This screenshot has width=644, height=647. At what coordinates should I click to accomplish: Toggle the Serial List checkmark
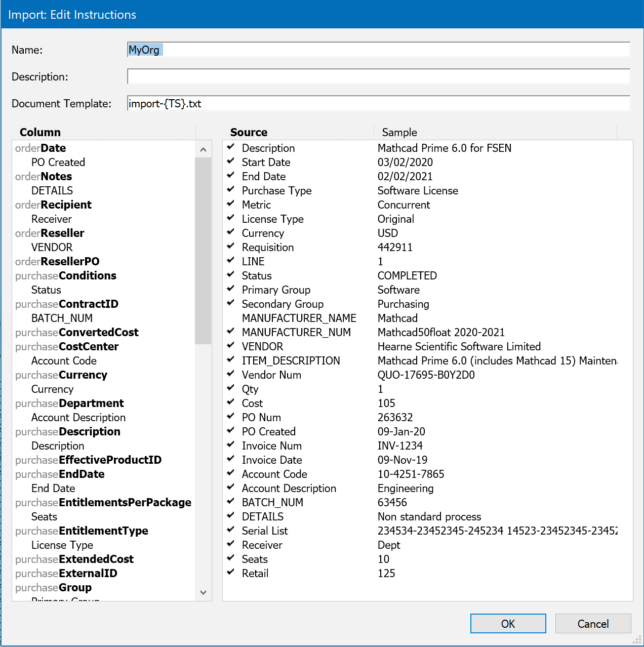[231, 531]
